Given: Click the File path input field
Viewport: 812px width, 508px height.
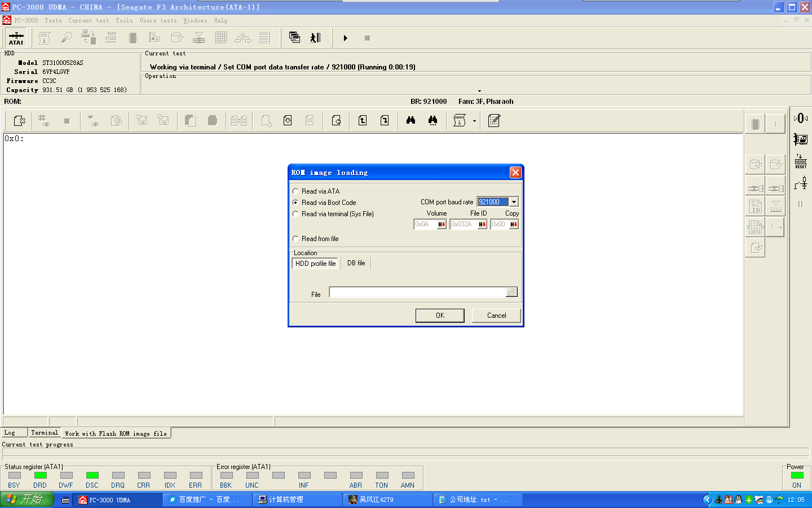Looking at the screenshot, I should [x=418, y=292].
